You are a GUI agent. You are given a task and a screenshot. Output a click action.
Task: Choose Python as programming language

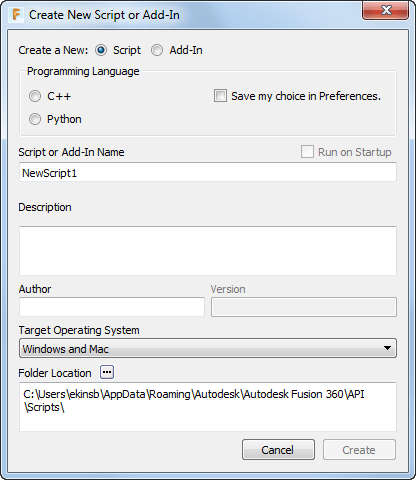click(x=35, y=119)
